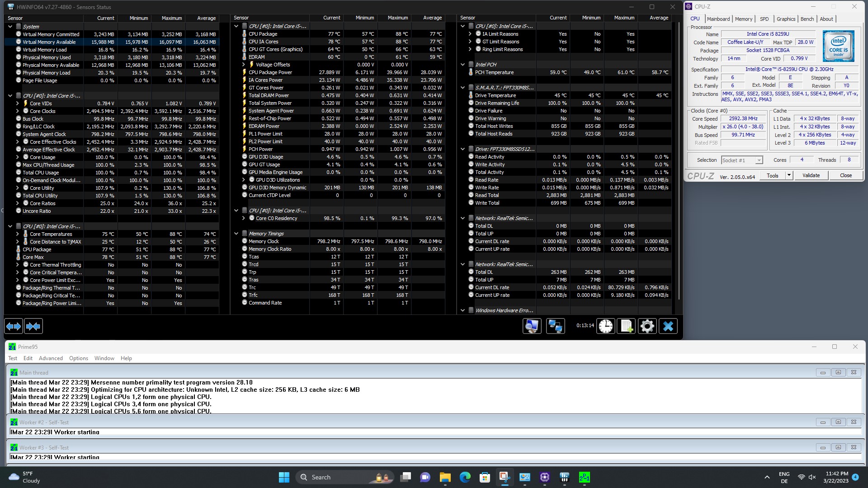This screenshot has width=868, height=488.
Task: Open HWiNFO sensor settings gear icon
Action: pyautogui.click(x=647, y=326)
